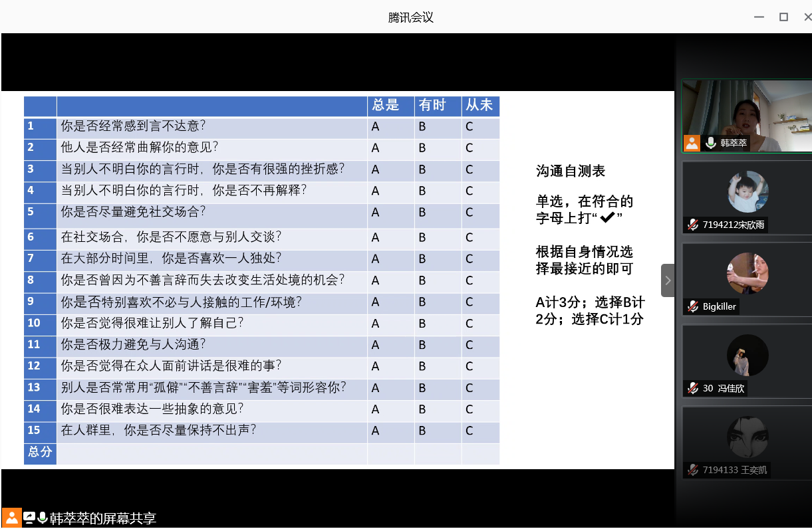Click question '他人是否经常曲解你的意见?'
The image size is (812, 529).
point(140,148)
